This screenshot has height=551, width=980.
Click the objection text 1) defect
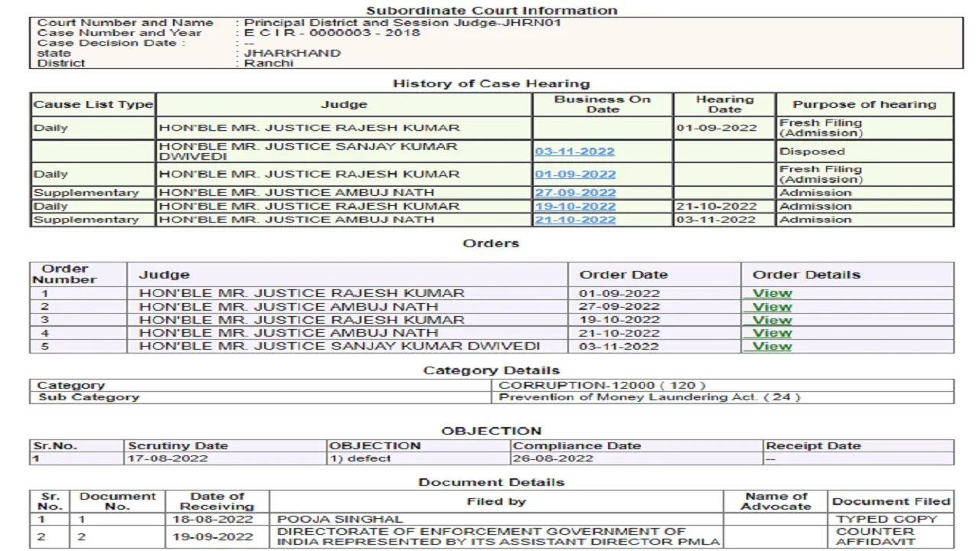[x=360, y=458]
